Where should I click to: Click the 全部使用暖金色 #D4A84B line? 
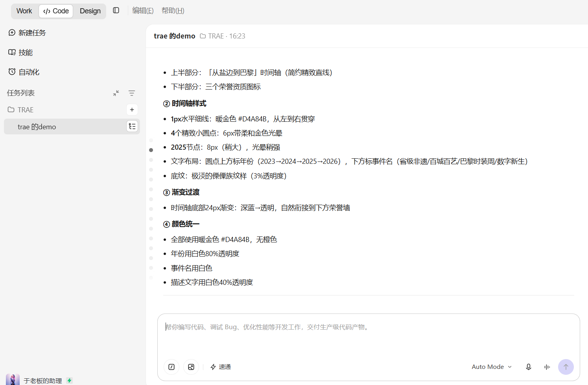click(x=224, y=240)
